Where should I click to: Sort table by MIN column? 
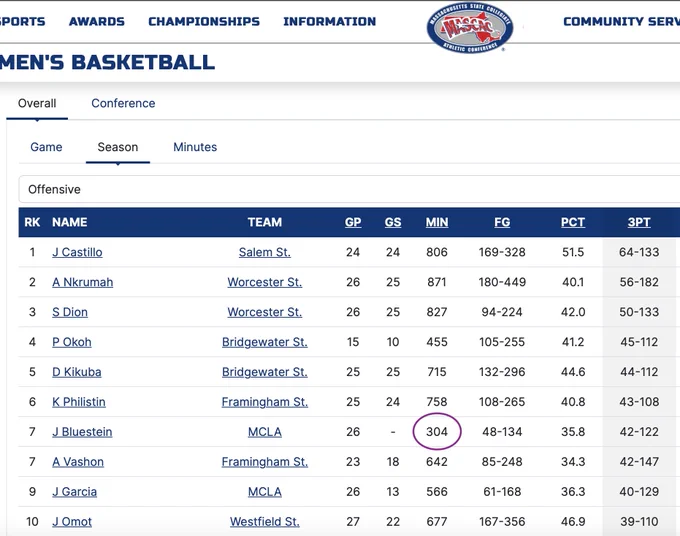click(437, 222)
